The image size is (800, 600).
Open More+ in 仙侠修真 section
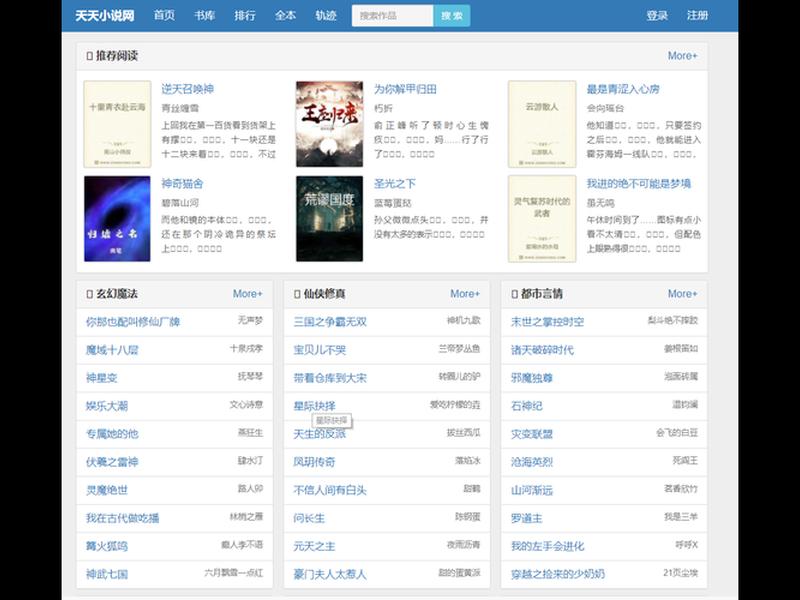pyautogui.click(x=465, y=294)
